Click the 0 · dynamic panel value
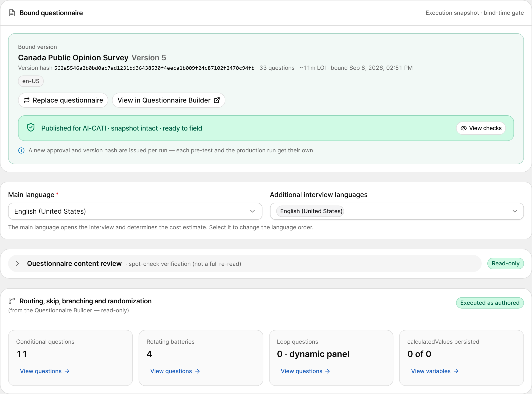The image size is (532, 394). click(313, 354)
